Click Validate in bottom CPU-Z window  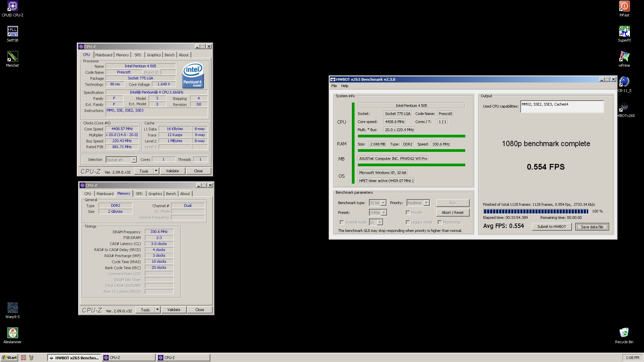[x=174, y=310]
